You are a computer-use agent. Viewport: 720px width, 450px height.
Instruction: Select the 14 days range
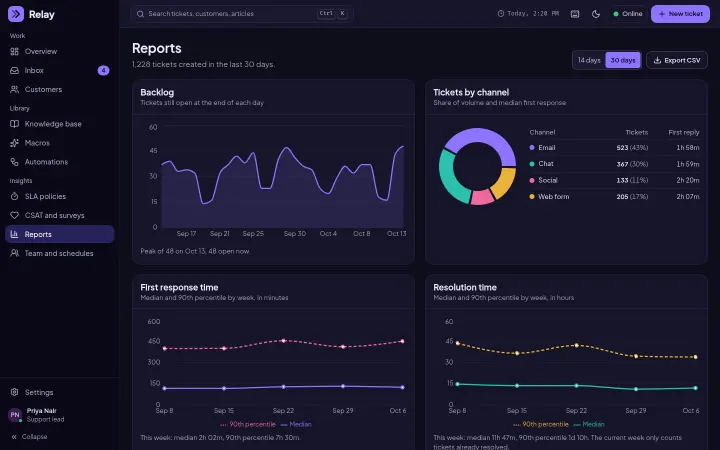[589, 60]
